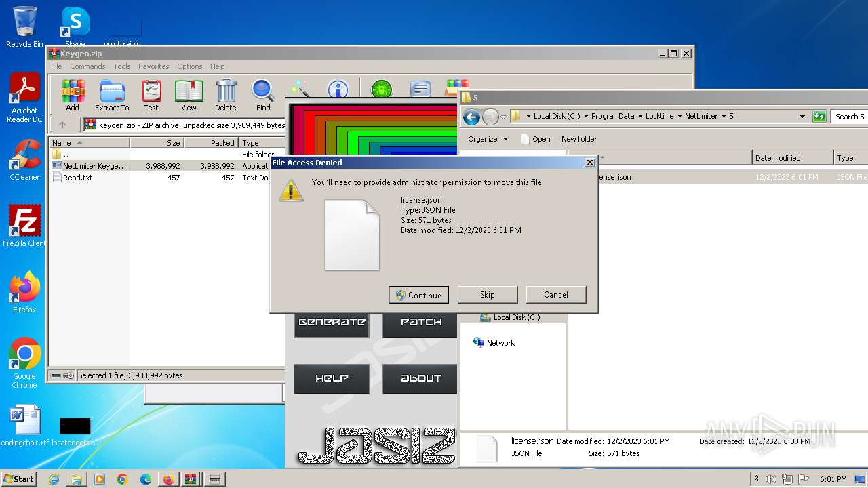Open the Recycle Bin desktop icon

pos(24,27)
